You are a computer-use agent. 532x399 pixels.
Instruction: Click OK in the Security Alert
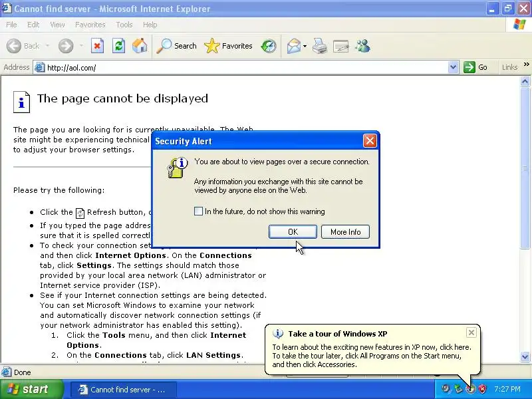293,231
